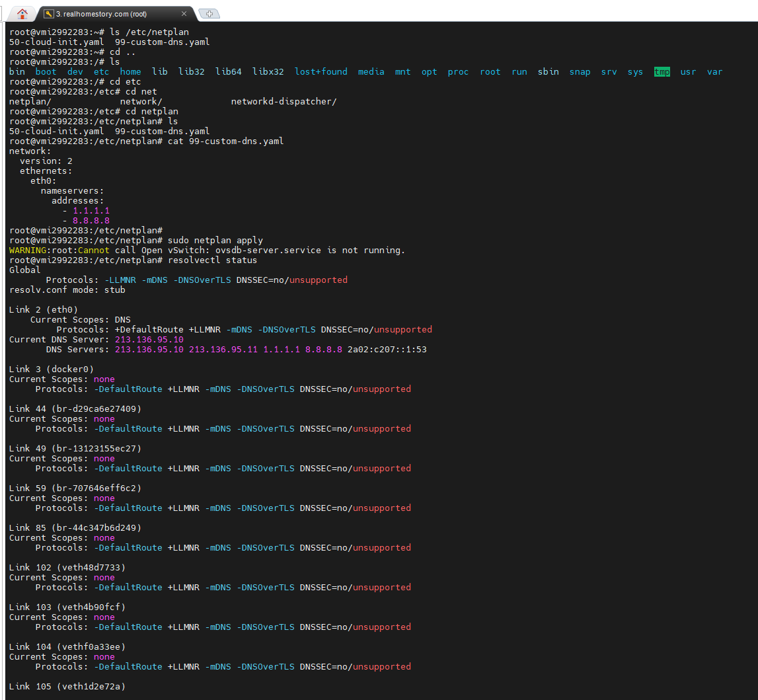Screen dimensions: 758x700
Task: Click '+DefaultRoute' on eth0 Protocols line
Action: coord(149,330)
